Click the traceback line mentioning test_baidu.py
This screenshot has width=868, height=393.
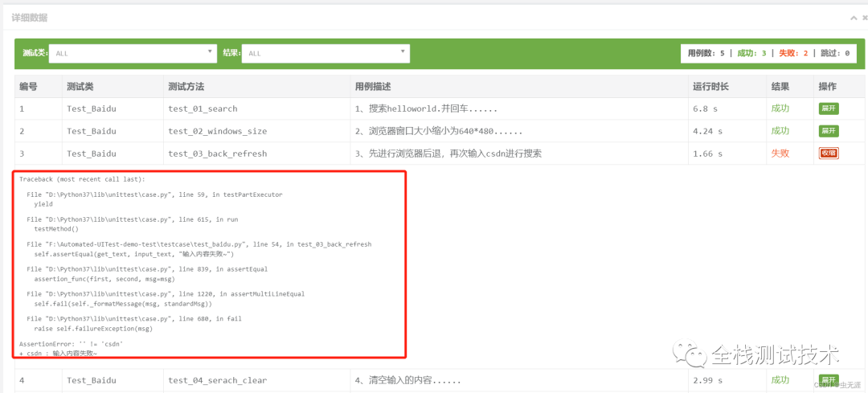click(199, 244)
